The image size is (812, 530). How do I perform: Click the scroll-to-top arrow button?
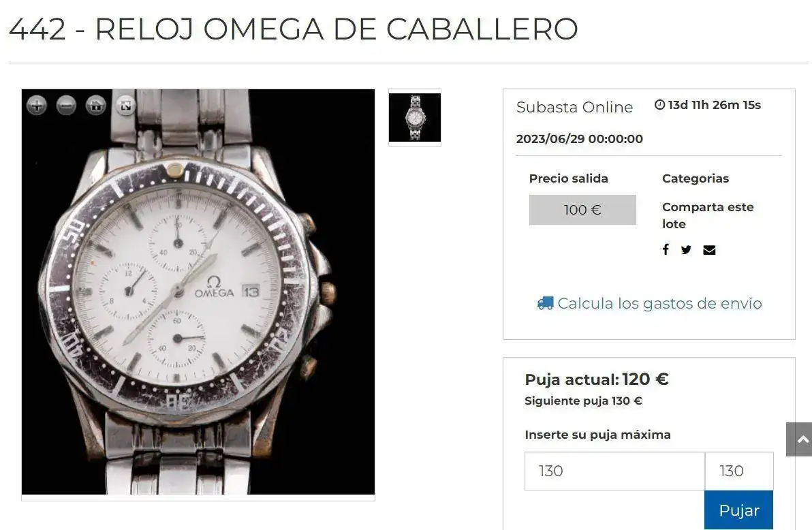click(x=800, y=439)
